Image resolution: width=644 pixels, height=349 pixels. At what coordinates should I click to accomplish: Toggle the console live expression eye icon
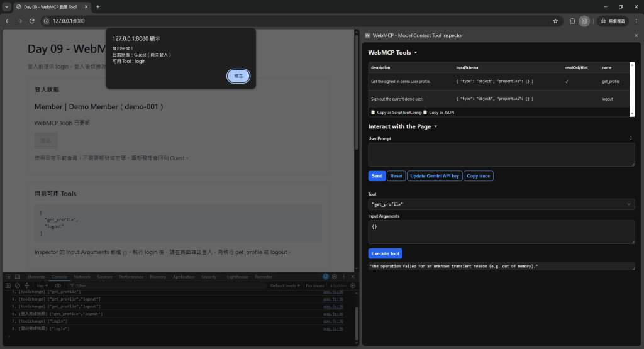point(58,285)
